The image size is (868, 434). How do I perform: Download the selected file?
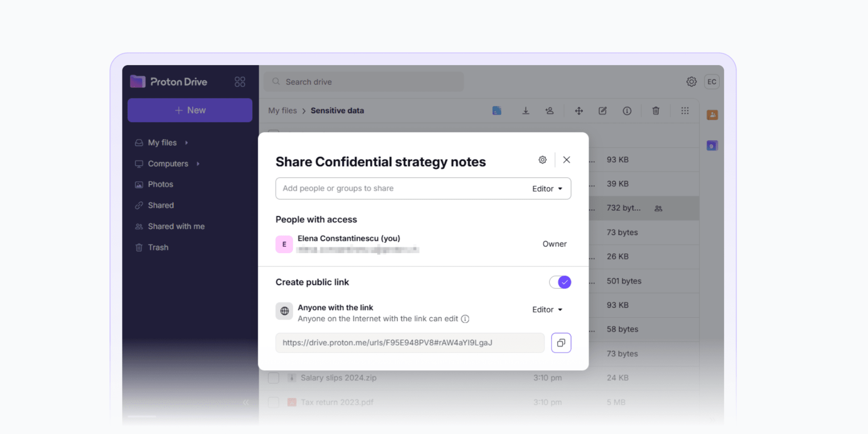click(x=526, y=111)
